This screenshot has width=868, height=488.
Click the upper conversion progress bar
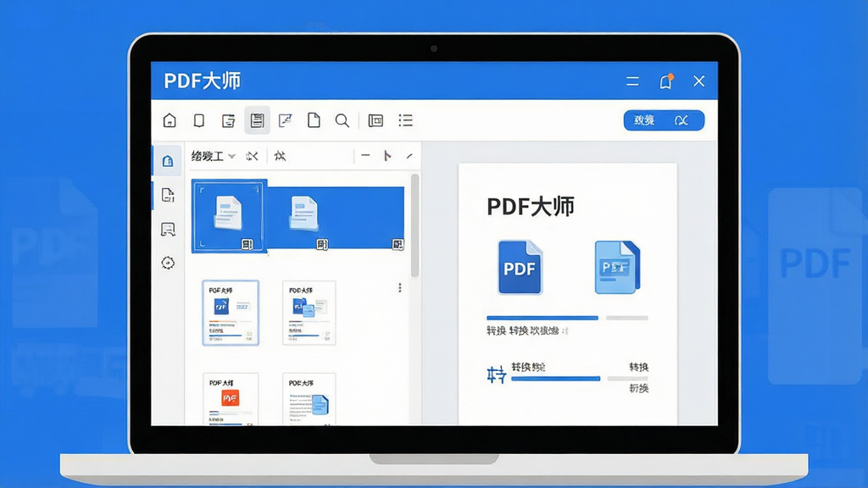point(567,319)
